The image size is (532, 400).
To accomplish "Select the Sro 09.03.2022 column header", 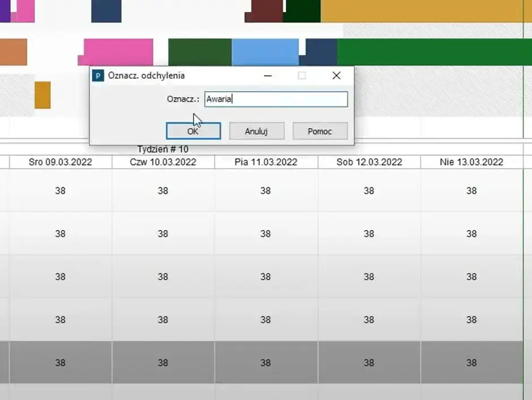I will 60,162.
